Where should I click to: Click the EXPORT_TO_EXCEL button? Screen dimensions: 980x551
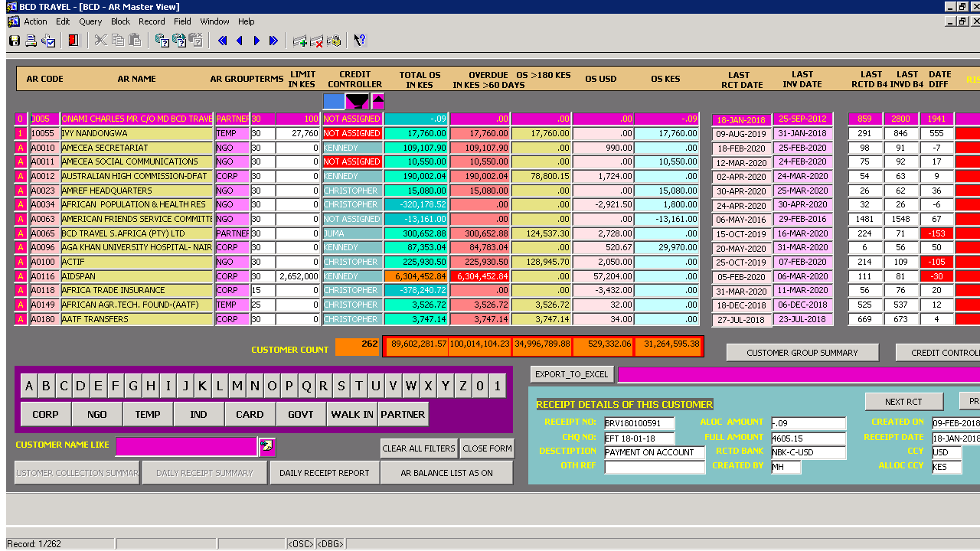[572, 374]
